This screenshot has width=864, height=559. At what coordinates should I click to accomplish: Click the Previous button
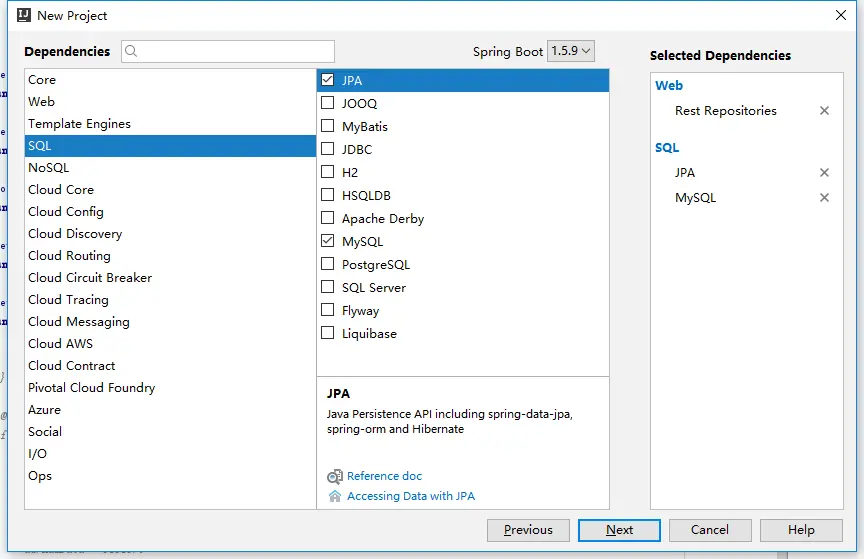(x=528, y=530)
